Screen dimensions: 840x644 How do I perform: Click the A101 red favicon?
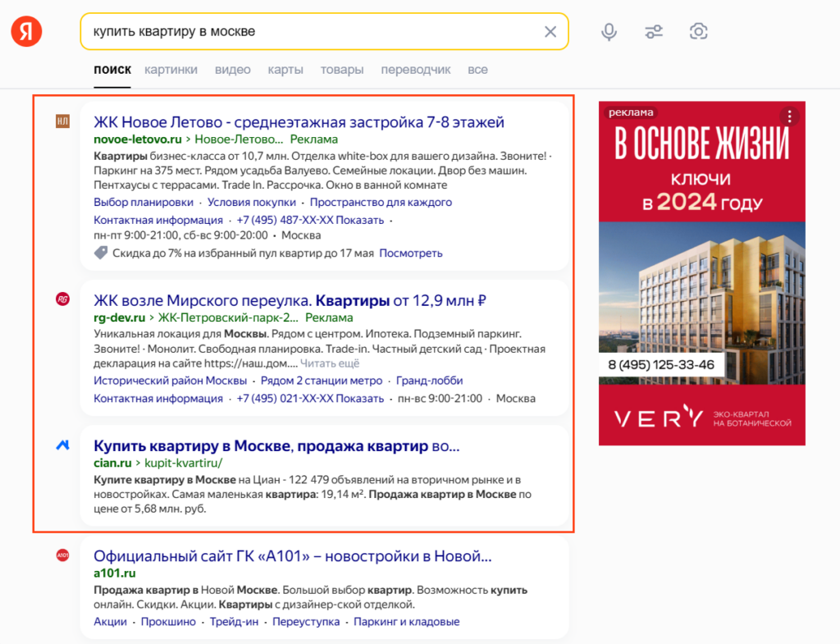[x=62, y=555]
